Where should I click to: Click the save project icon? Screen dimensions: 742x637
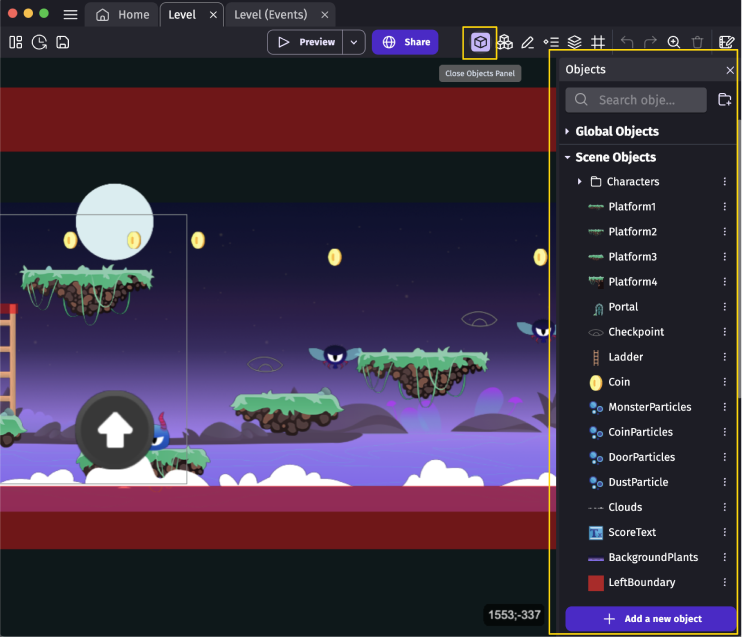[63, 42]
